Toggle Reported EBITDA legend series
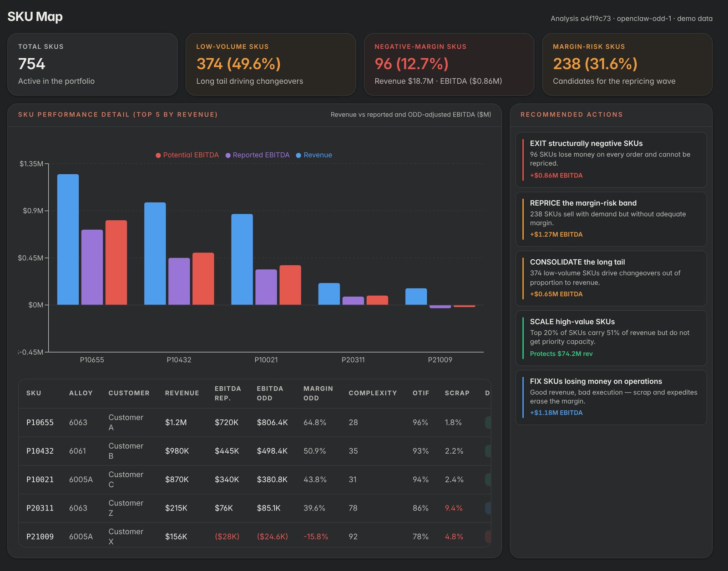This screenshot has height=571, width=728. point(257,155)
